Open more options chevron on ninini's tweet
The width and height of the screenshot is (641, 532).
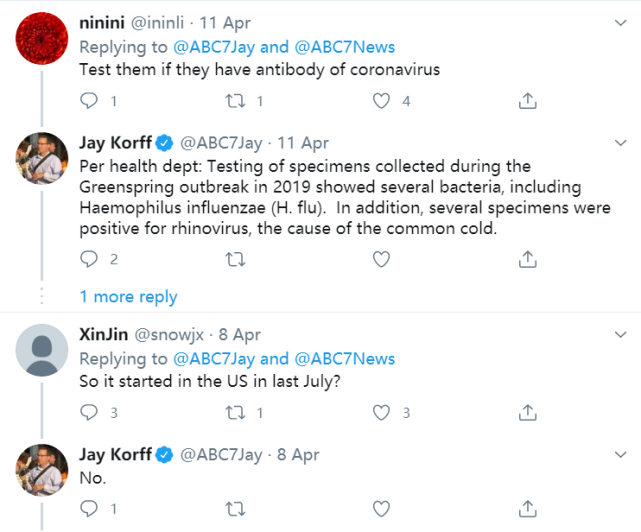click(x=617, y=22)
